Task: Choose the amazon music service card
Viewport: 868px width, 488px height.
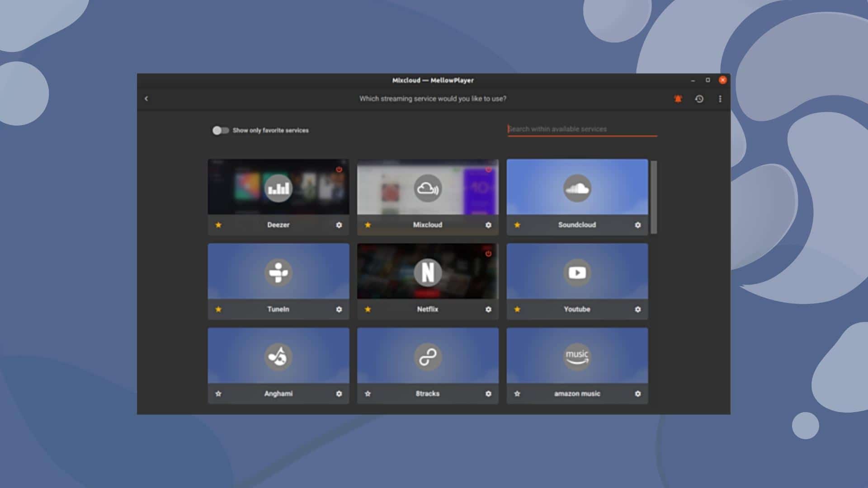Action: pos(577,366)
